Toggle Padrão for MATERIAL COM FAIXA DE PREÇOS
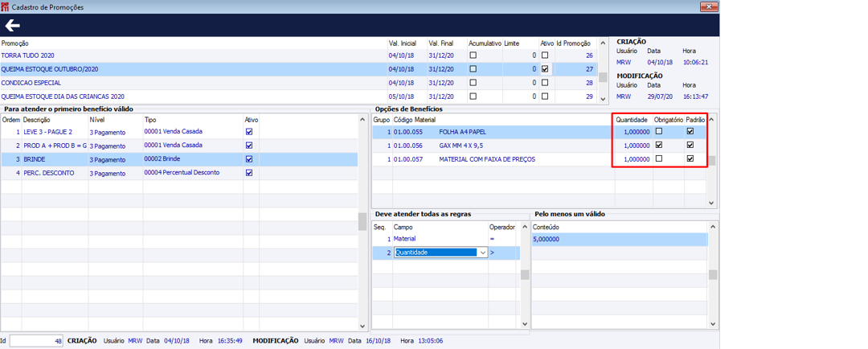 [x=690, y=159]
